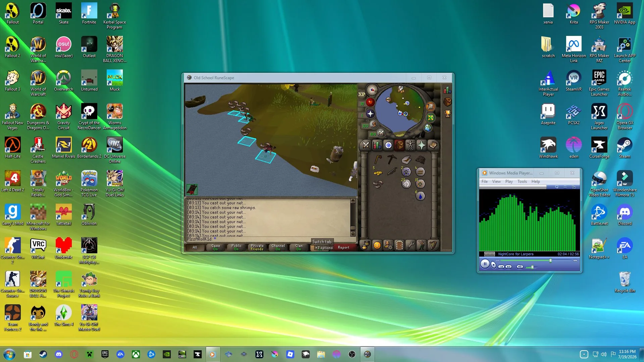644x362 pixels.
Task: Toggle the green activity adviser orb
Action: point(431,118)
